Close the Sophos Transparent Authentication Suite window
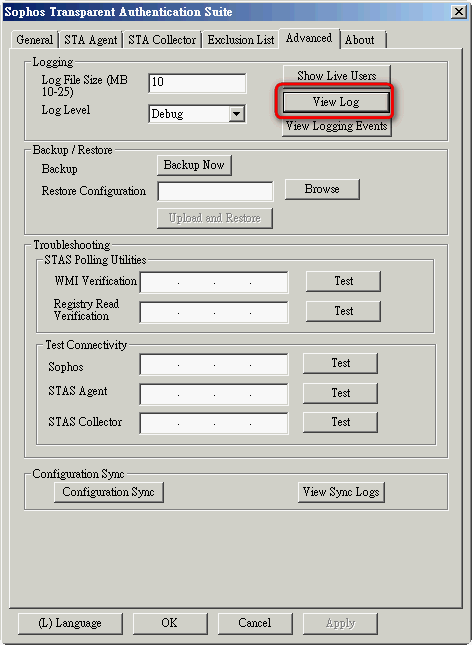Viewport: 472px width, 645px height. click(459, 12)
